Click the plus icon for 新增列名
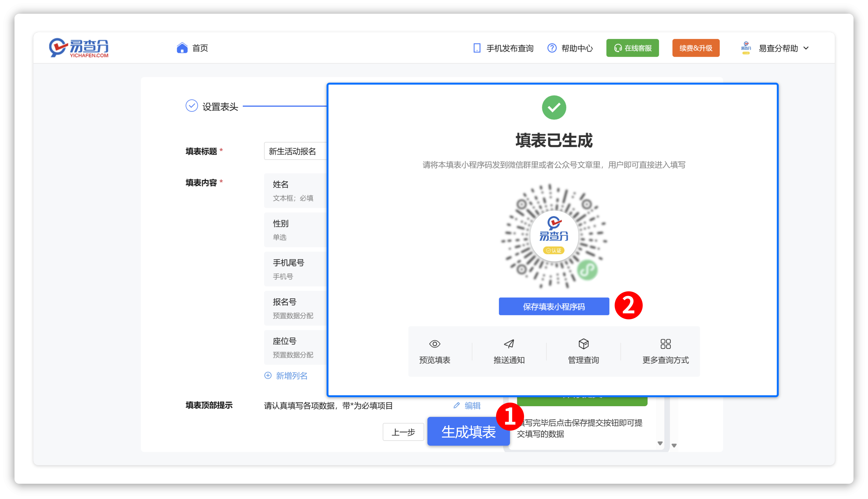 268,376
